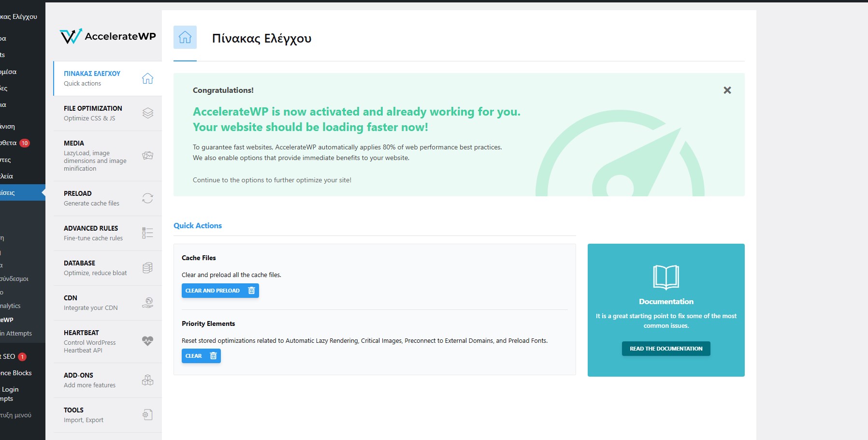Click the Congratulations! text
Screen dimensions: 868x440
coord(223,90)
